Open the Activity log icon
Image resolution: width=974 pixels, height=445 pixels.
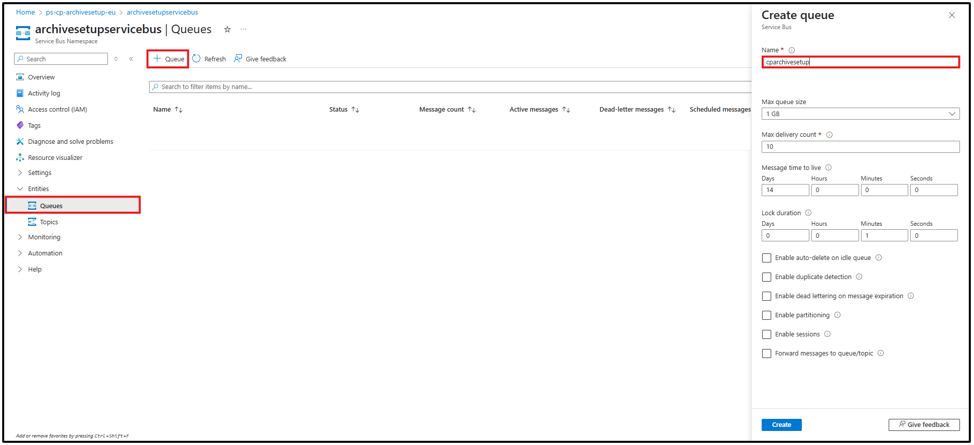[x=20, y=93]
